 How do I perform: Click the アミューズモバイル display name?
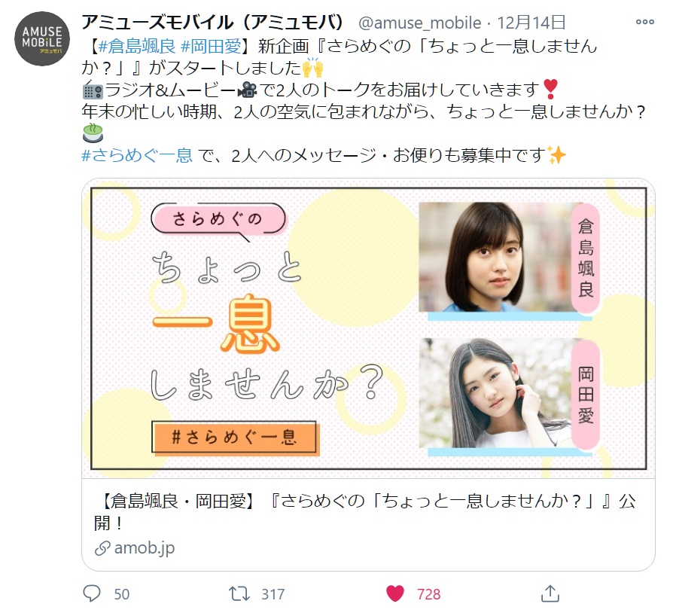pos(212,23)
